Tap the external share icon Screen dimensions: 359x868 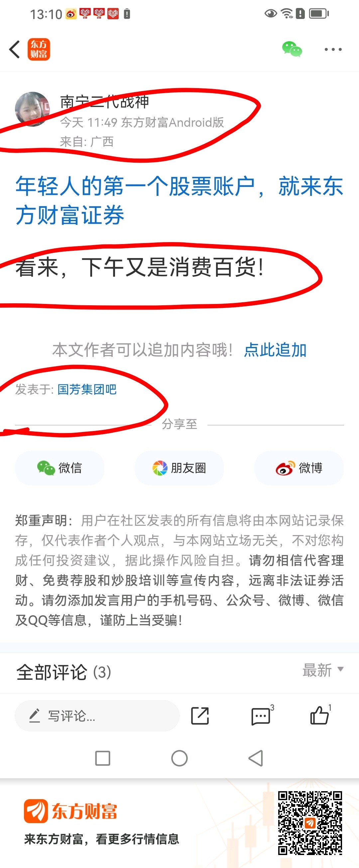(x=200, y=716)
